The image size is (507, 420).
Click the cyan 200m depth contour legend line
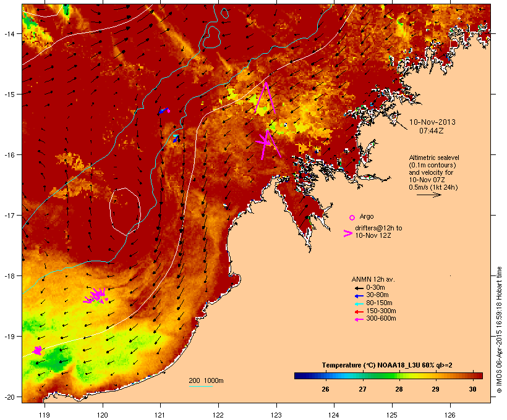[x=200, y=386]
